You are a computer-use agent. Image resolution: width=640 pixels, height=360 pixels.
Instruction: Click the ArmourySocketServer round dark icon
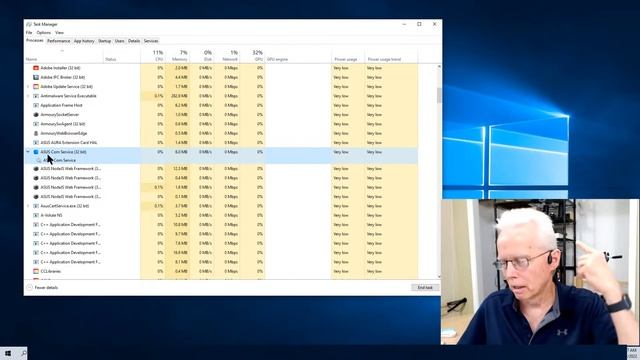tap(36, 115)
